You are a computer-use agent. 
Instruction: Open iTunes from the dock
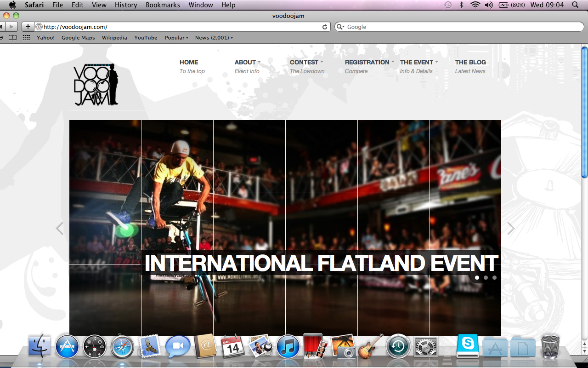pos(288,347)
